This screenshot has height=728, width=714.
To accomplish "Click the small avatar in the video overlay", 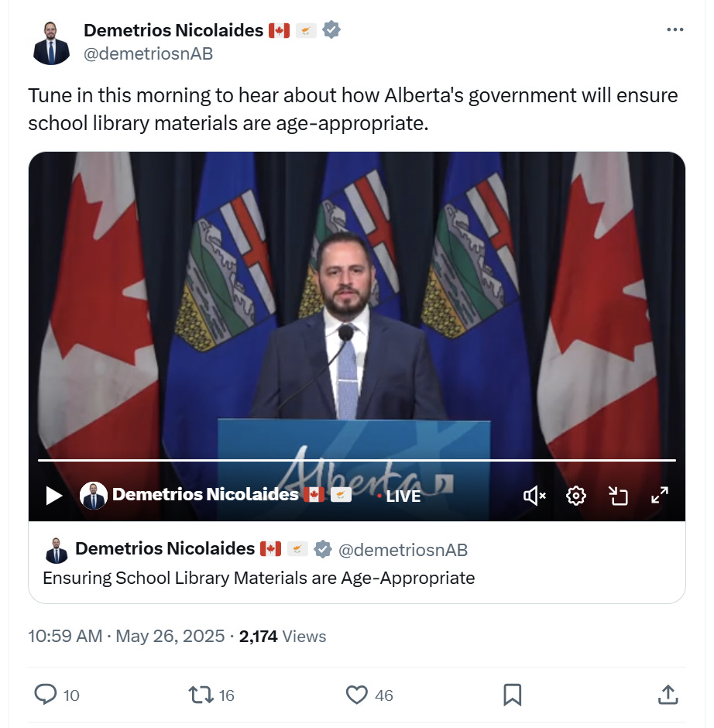I will tap(93, 496).
